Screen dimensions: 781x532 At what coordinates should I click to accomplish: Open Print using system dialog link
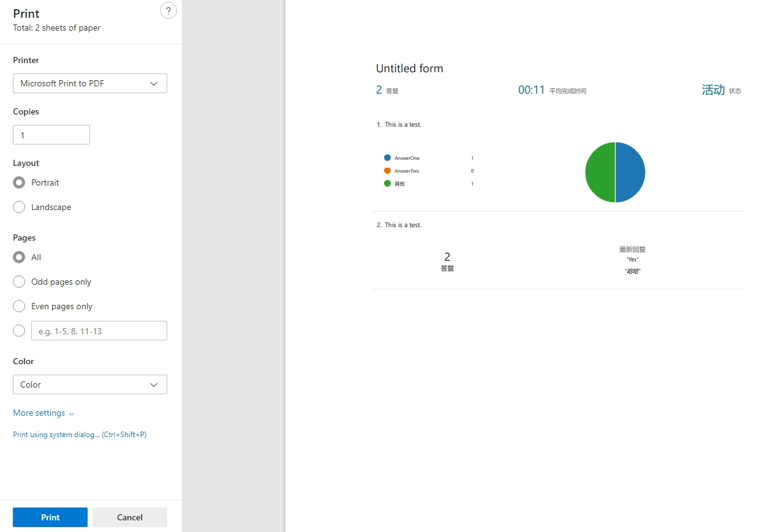80,435
